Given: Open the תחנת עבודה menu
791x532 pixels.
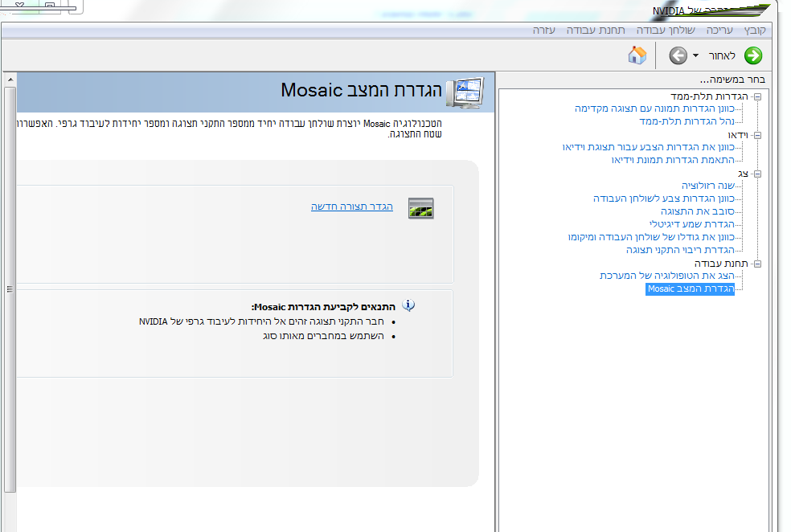Looking at the screenshot, I should coord(596,31).
